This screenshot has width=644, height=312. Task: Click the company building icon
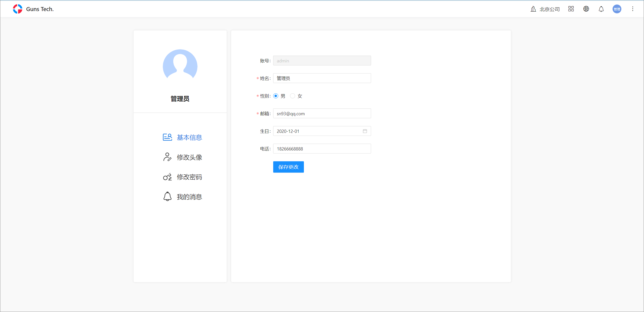tap(533, 9)
